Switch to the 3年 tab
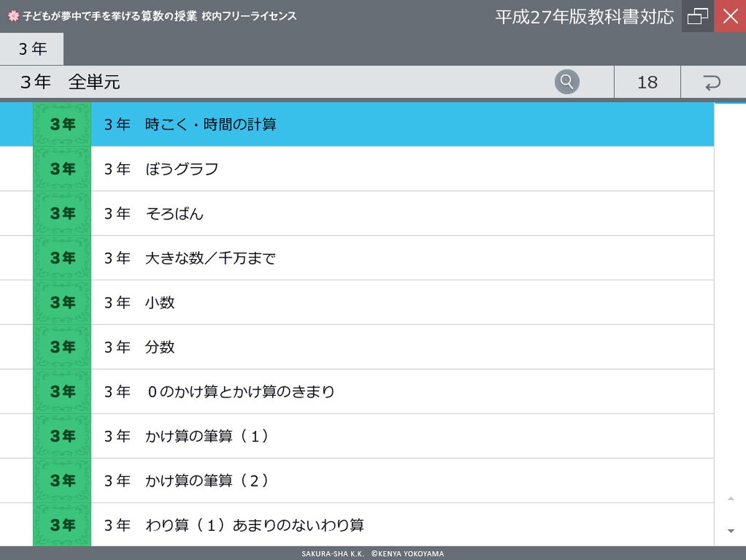Screen dimensions: 746x560 (x=31, y=48)
